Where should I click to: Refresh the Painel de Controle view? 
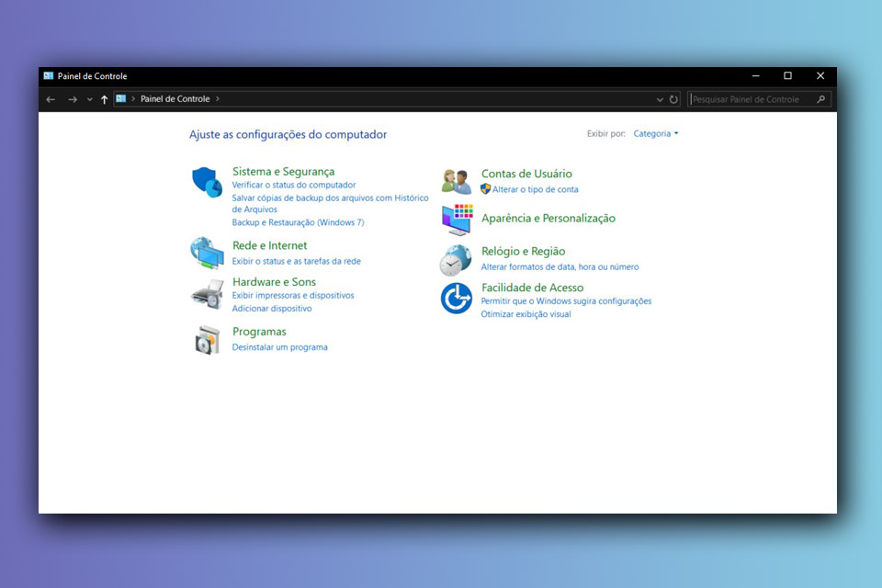click(x=673, y=99)
